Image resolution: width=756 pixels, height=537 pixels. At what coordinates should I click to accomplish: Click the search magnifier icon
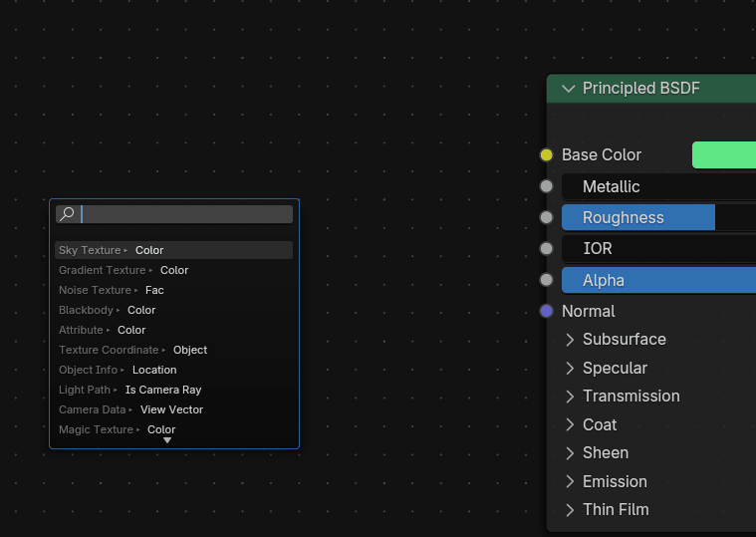click(67, 214)
